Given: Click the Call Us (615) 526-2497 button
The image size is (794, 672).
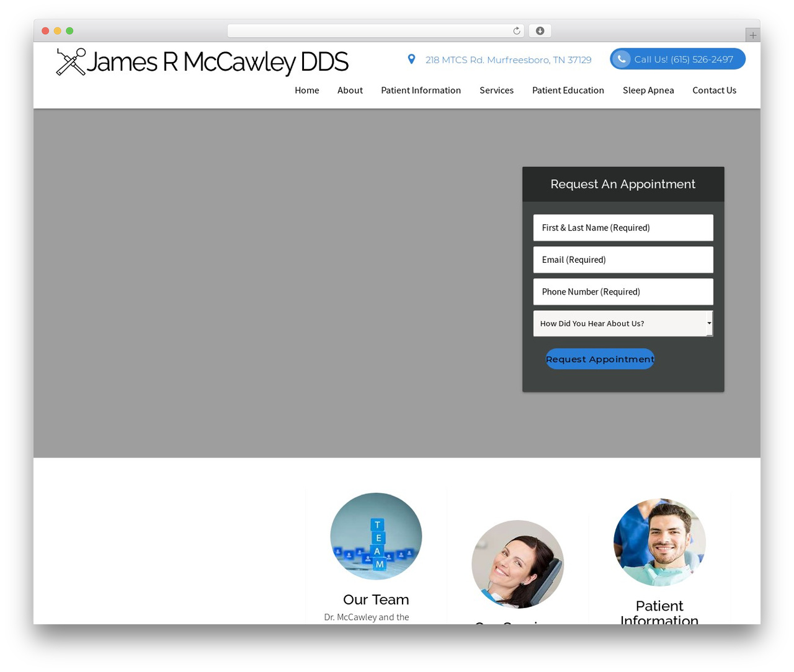Looking at the screenshot, I should pyautogui.click(x=677, y=59).
